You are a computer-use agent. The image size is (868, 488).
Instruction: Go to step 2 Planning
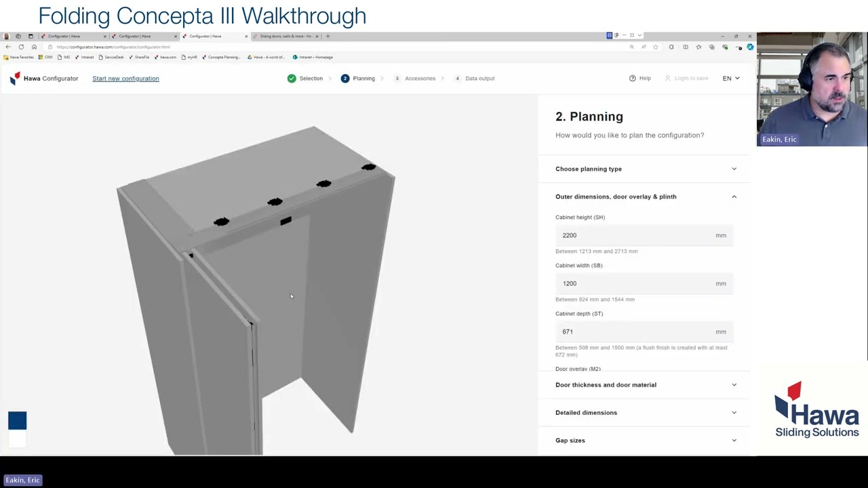[x=358, y=78]
